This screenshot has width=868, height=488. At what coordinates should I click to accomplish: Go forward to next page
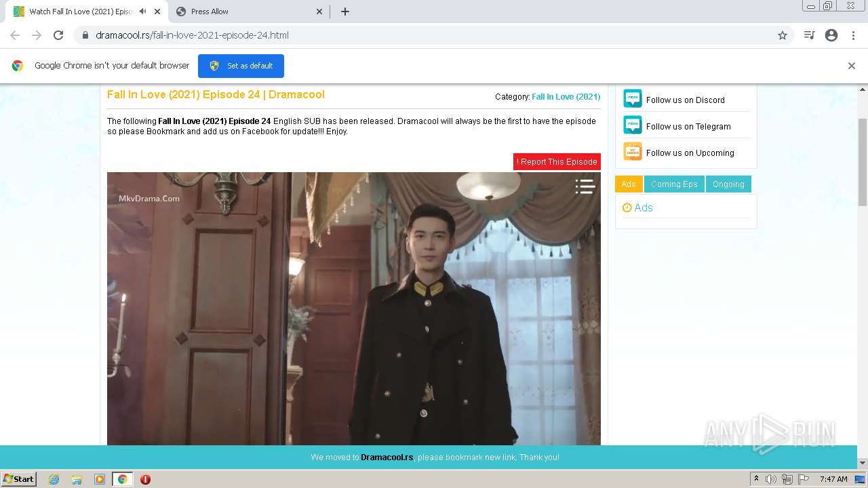tap(37, 35)
